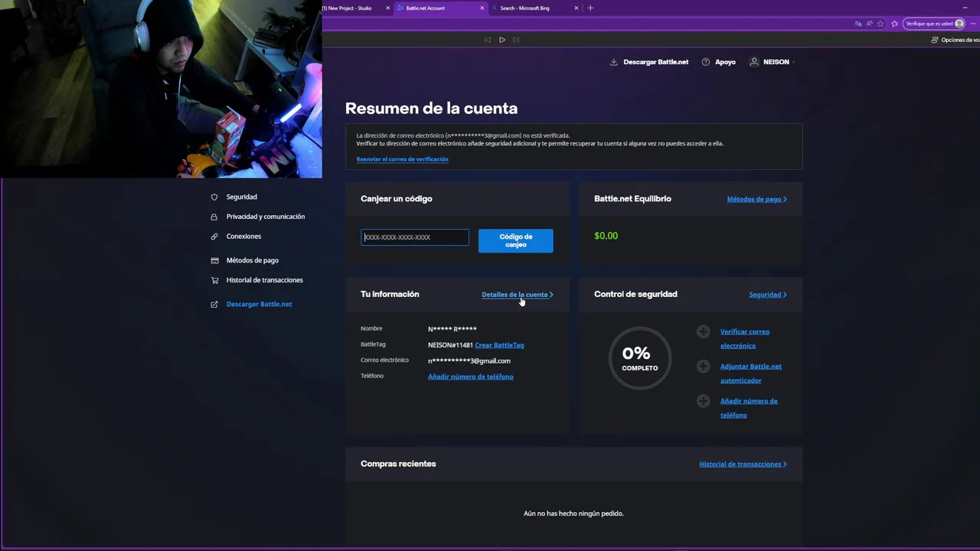The image size is (980, 551).
Task: Open the browser three-dot settings menu
Action: pos(972,24)
